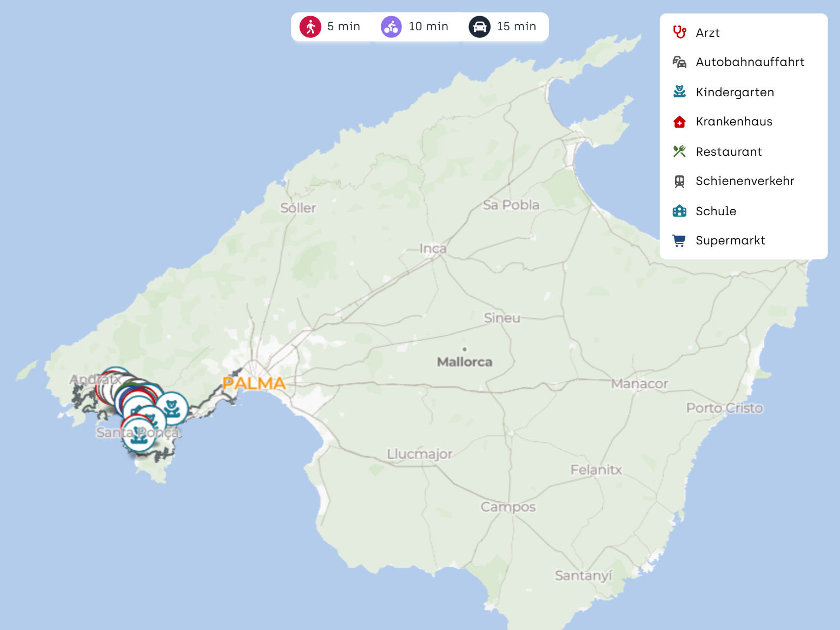Click the dark car icon
This screenshot has height=630, width=840.
point(479,26)
